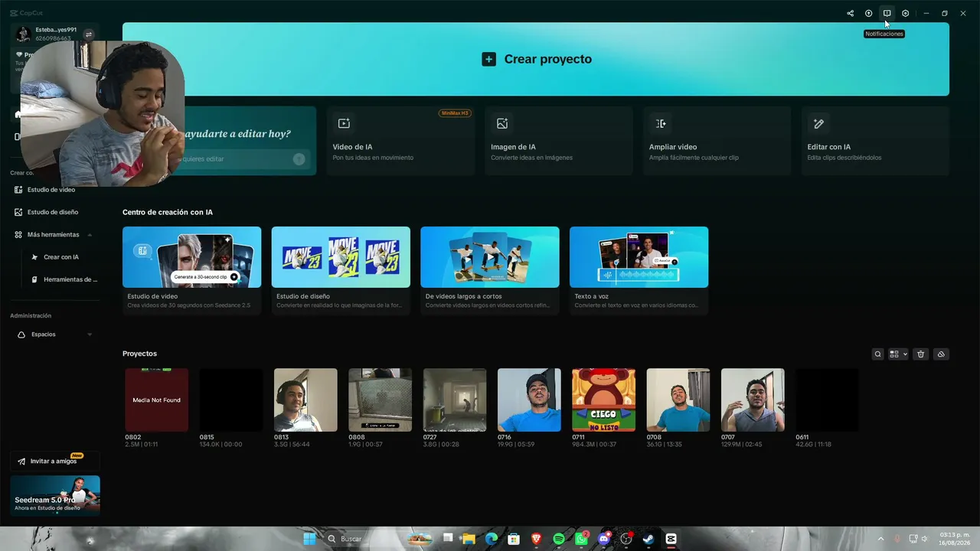Open the Notificaciones icon
980x551 pixels.
click(887, 13)
